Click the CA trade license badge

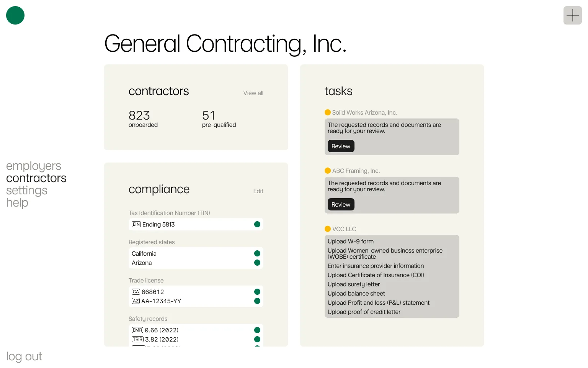click(x=136, y=292)
